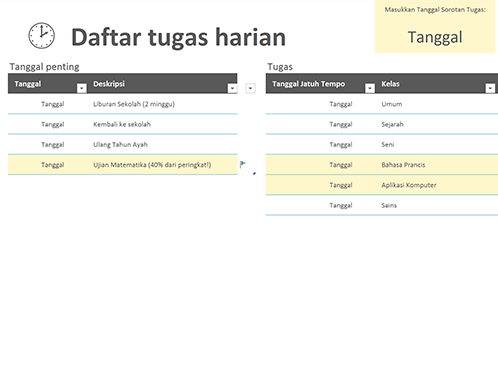Select the 'Aplikasi Komputer' class cell
This screenshot has width=498, height=382.
409,185
